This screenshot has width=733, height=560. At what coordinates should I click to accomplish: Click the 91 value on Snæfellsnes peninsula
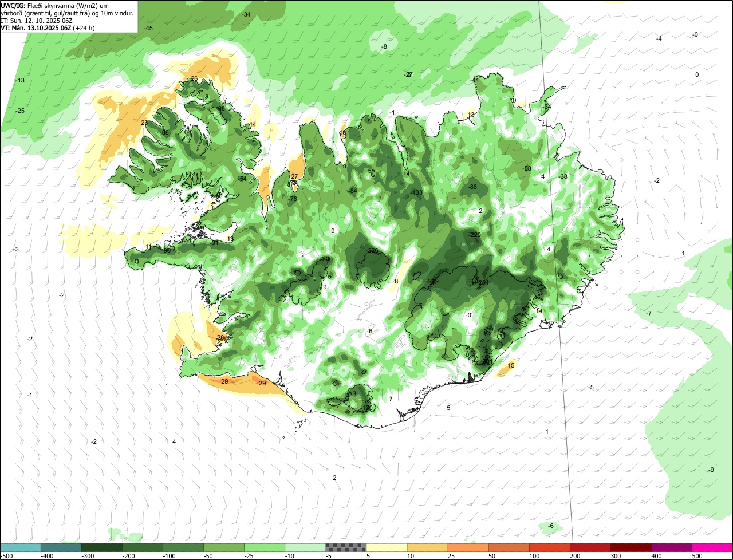click(215, 243)
